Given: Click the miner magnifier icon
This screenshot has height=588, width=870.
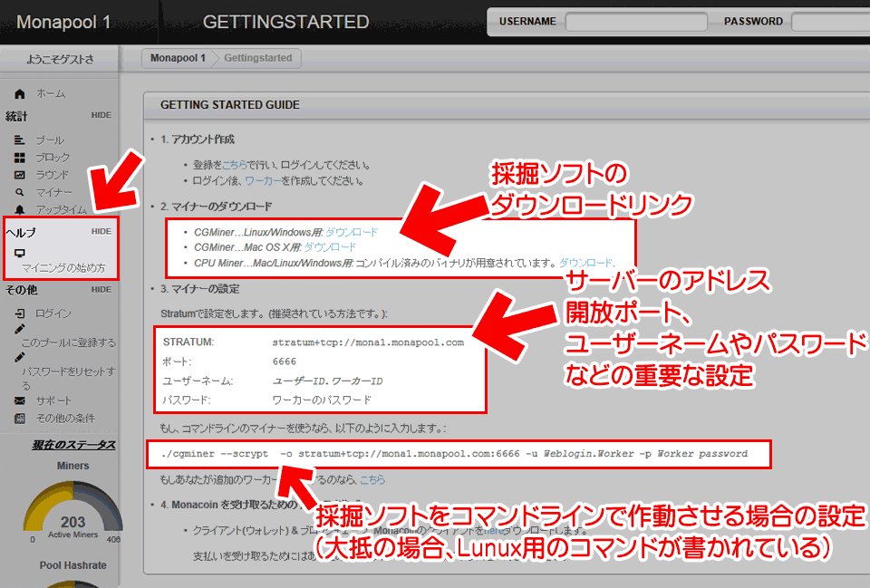Looking at the screenshot, I should [19, 192].
